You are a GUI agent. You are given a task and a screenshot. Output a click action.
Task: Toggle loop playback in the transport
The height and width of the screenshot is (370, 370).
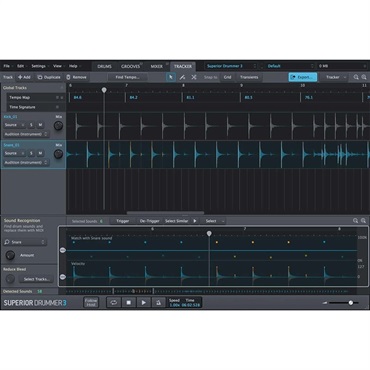coord(114,302)
